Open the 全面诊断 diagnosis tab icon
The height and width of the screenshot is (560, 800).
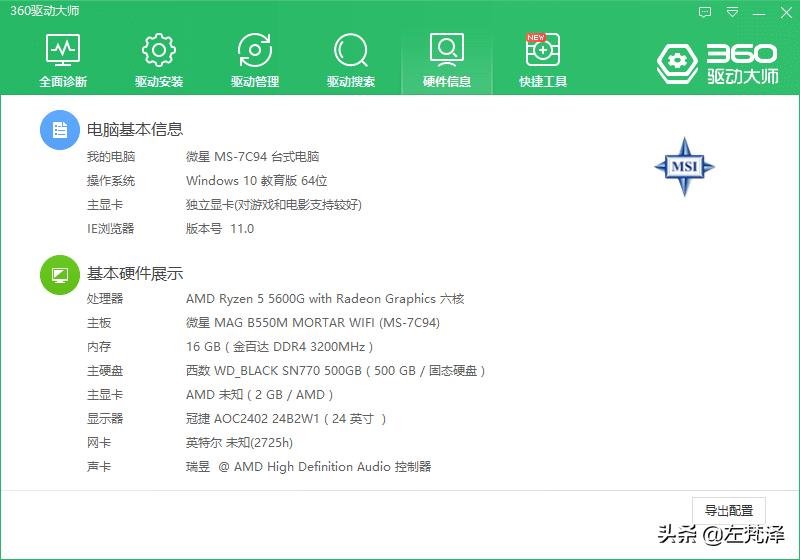click(x=63, y=50)
